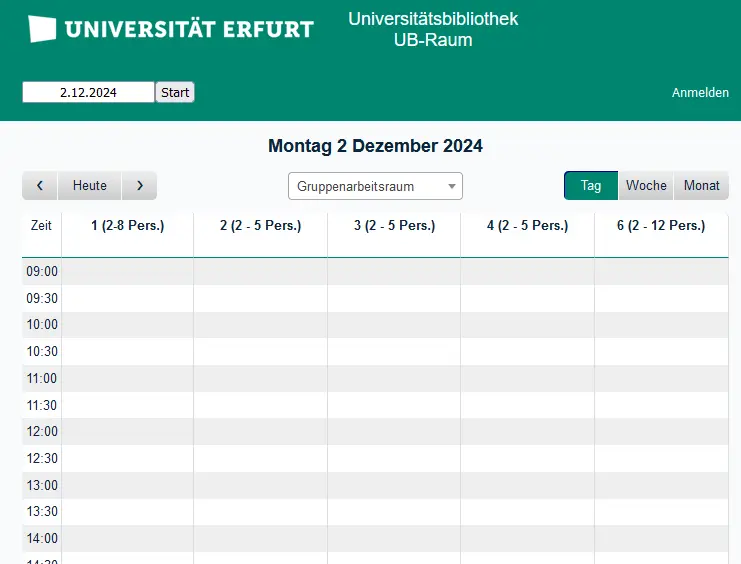Click the 12:00 slot for room 6
The height and width of the screenshot is (564, 741).
(661, 432)
